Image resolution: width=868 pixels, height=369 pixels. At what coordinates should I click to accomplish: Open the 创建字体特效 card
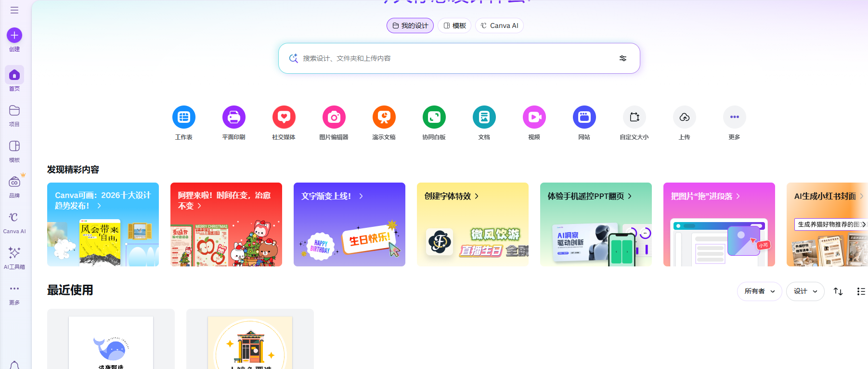click(473, 224)
